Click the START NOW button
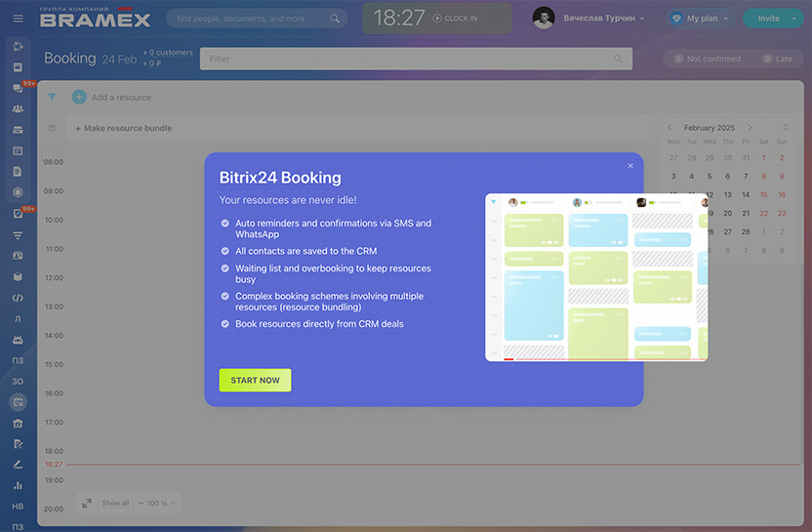Image resolution: width=812 pixels, height=532 pixels. (255, 380)
